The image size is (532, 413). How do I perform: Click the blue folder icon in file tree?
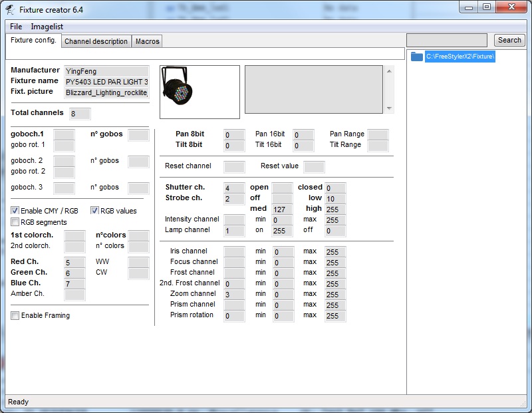point(417,57)
